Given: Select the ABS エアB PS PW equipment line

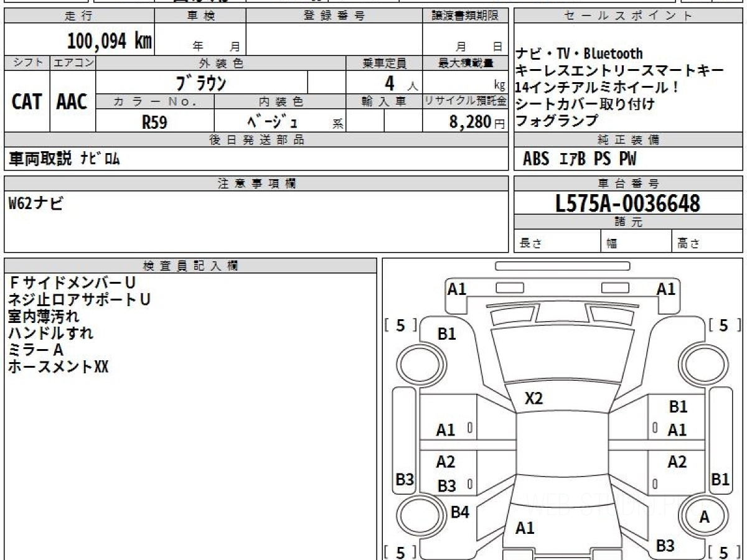Looking at the screenshot, I should pyautogui.click(x=580, y=159).
